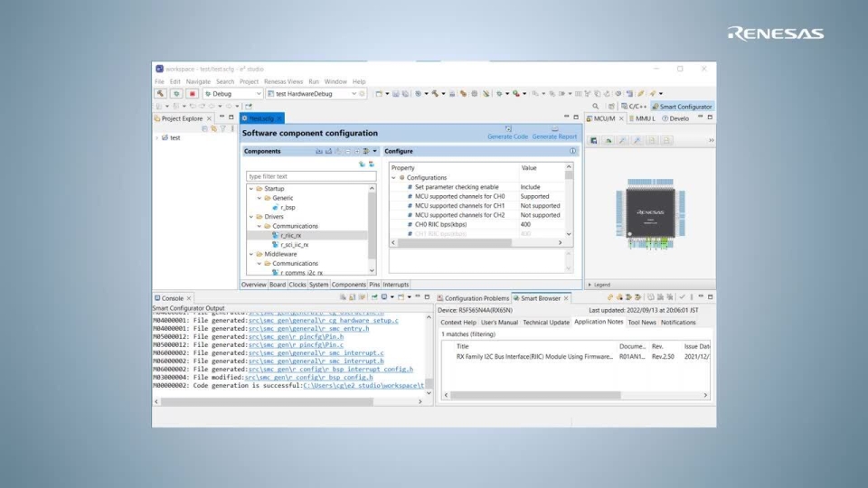Collapse the Middleware tree folder
This screenshot has width=868, height=488.
pyautogui.click(x=251, y=254)
